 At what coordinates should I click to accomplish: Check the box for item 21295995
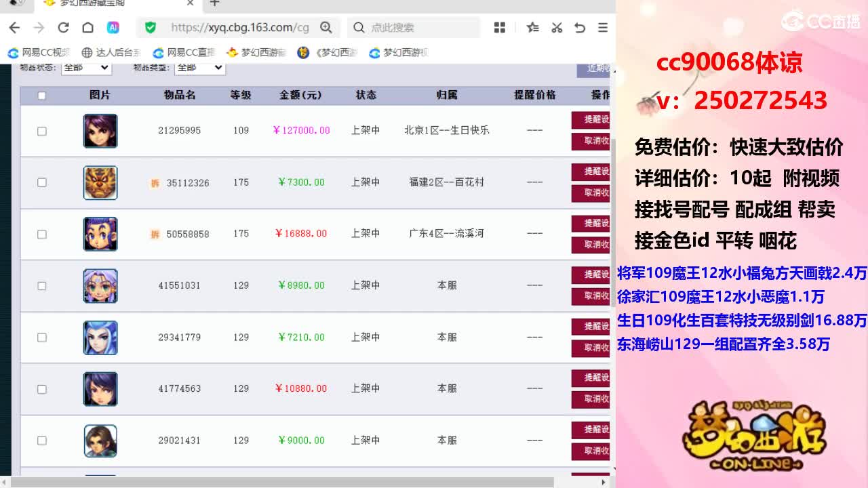(41, 131)
